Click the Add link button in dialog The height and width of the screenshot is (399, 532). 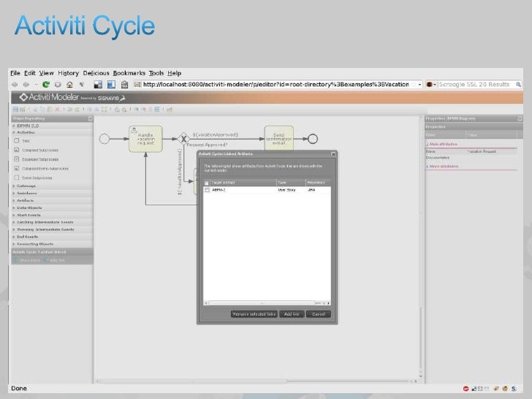[x=292, y=314]
